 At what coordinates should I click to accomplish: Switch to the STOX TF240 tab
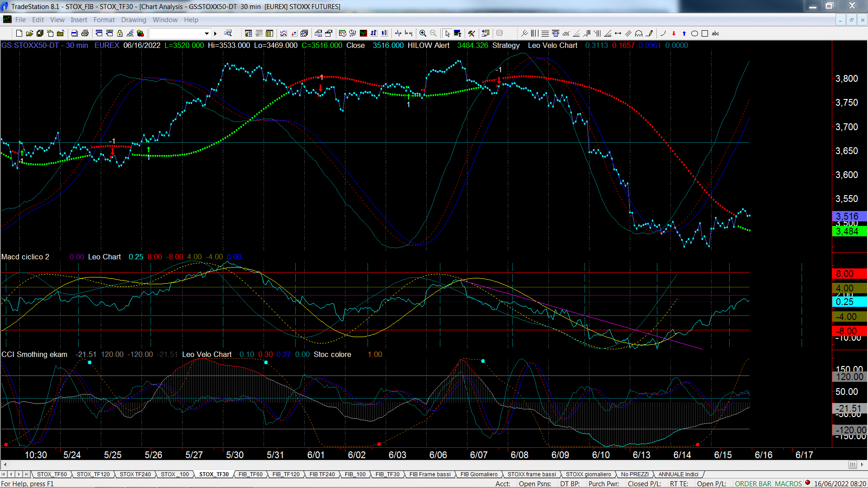pyautogui.click(x=135, y=474)
